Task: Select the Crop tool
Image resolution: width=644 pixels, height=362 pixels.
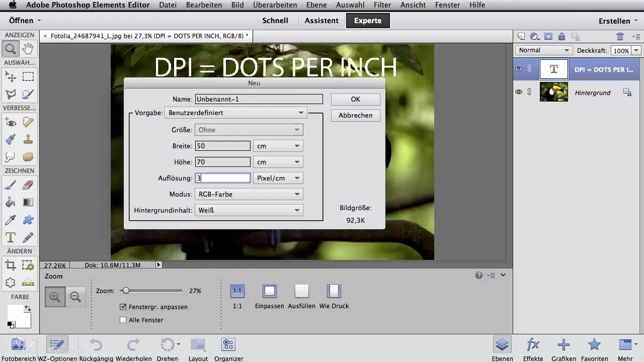Action: tap(10, 265)
